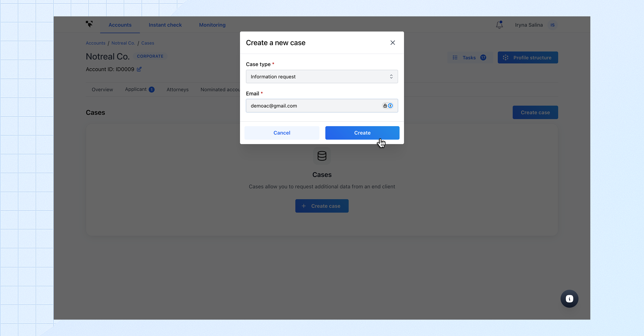Go to the Applicant tab
Viewport: 644px width, 336px height.
point(136,89)
